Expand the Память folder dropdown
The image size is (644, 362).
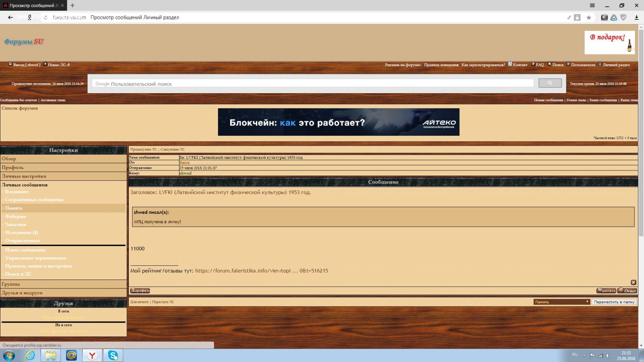click(x=562, y=302)
